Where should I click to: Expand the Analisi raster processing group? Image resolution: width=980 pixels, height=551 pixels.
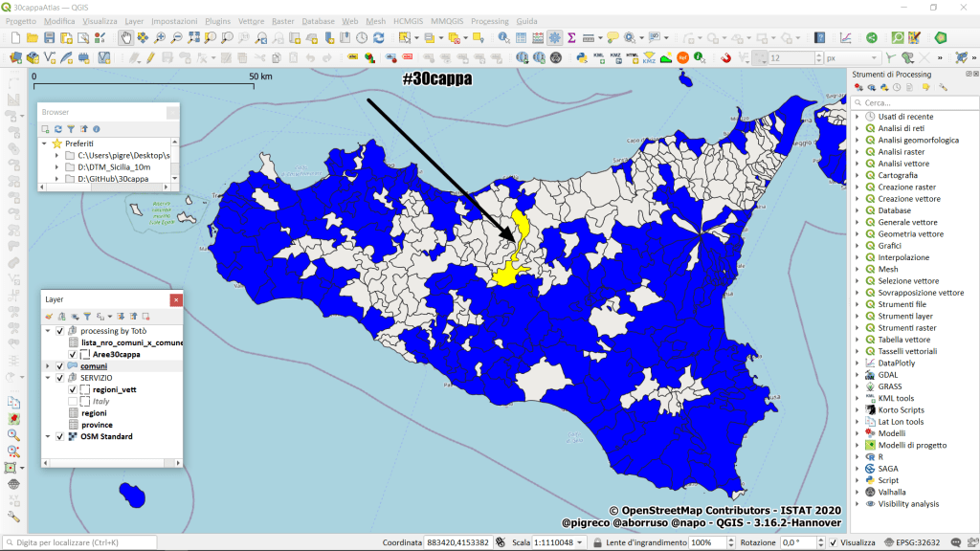pos(857,152)
